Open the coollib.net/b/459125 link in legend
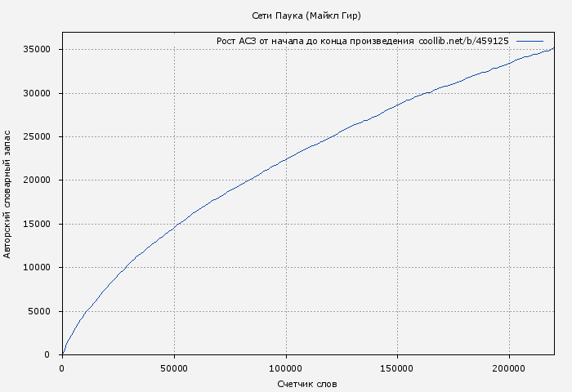 coord(463,41)
